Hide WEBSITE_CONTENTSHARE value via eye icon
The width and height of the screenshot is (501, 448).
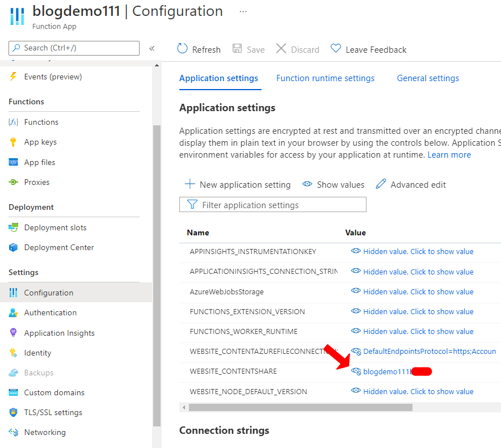356,371
